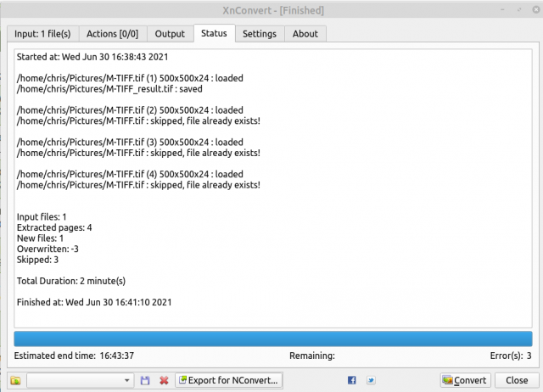Viewport: 543px width, 392px height.
Task: Click the blue conversion progress bar
Action: [x=273, y=339]
